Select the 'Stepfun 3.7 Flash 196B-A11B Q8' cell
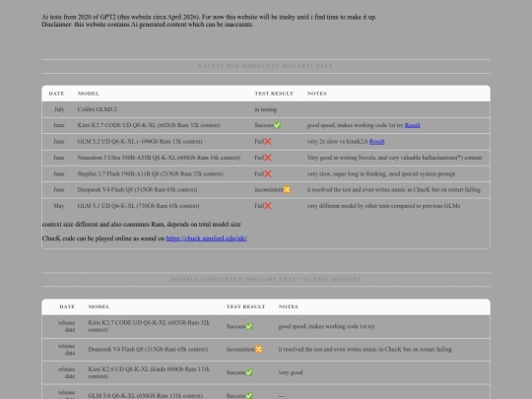 point(151,173)
